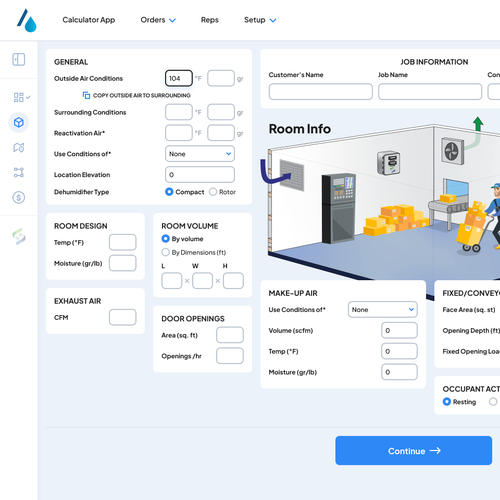Click room volume H dimension field
The height and width of the screenshot is (500, 500).
(x=233, y=281)
